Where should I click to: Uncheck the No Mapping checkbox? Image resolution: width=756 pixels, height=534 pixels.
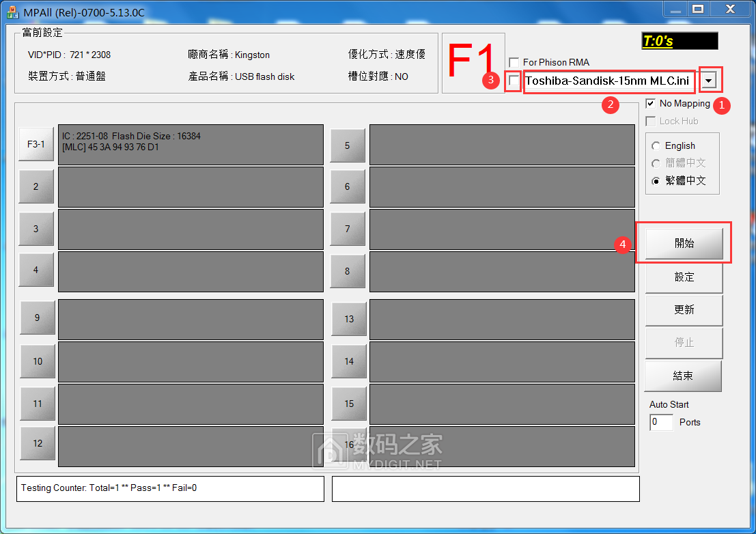650,103
